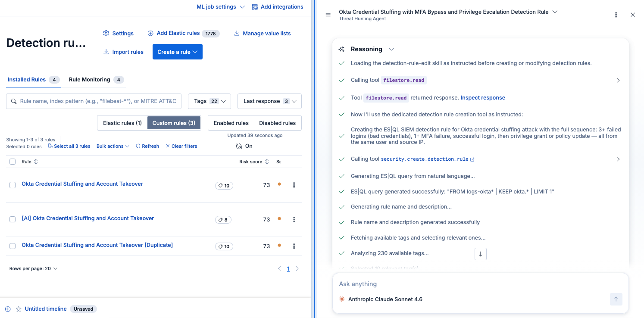Open the chat panel hamburger menu
The width and height of the screenshot is (644, 318).
tap(328, 15)
